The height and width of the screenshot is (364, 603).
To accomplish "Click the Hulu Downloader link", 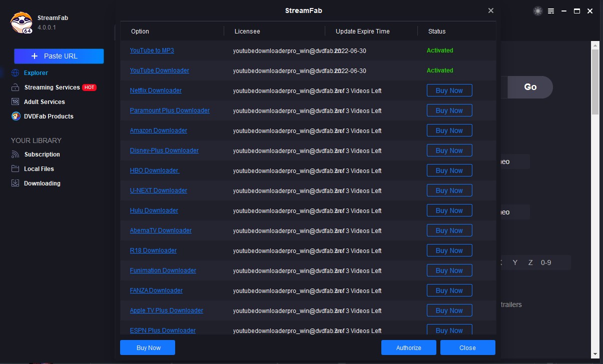I will [x=154, y=210].
